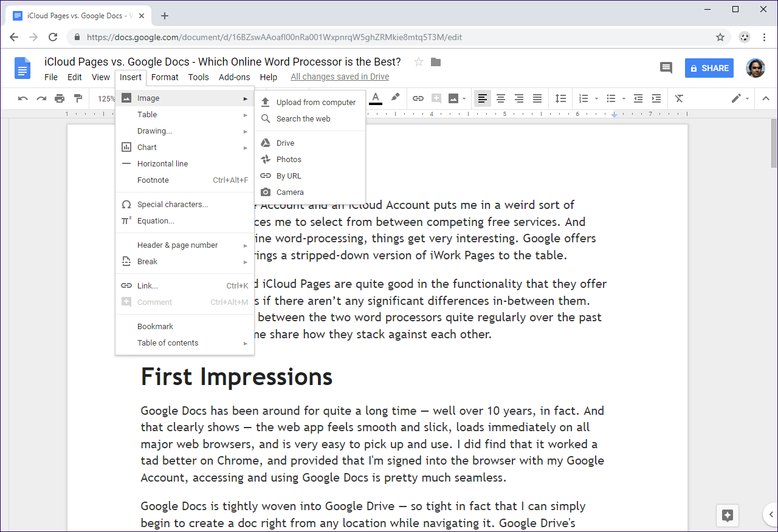Image resolution: width=778 pixels, height=532 pixels.
Task: Select the Paint format roller icon
Action: [78, 98]
